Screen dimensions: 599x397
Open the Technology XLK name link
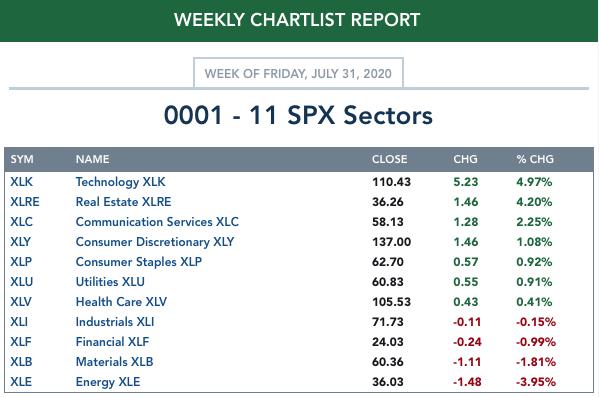(120, 182)
